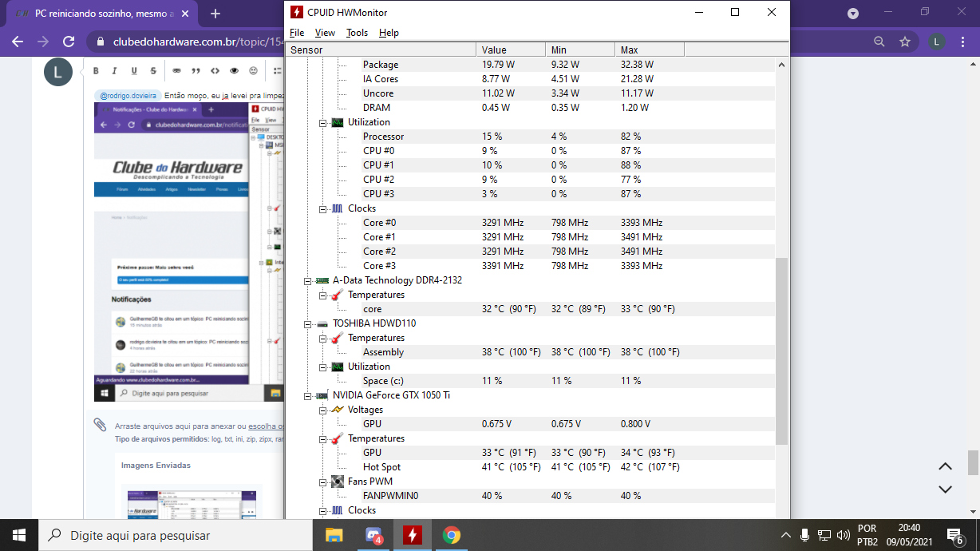Click the thermometer icon under A-Data Technology
The height and width of the screenshot is (551, 980).
coord(338,295)
